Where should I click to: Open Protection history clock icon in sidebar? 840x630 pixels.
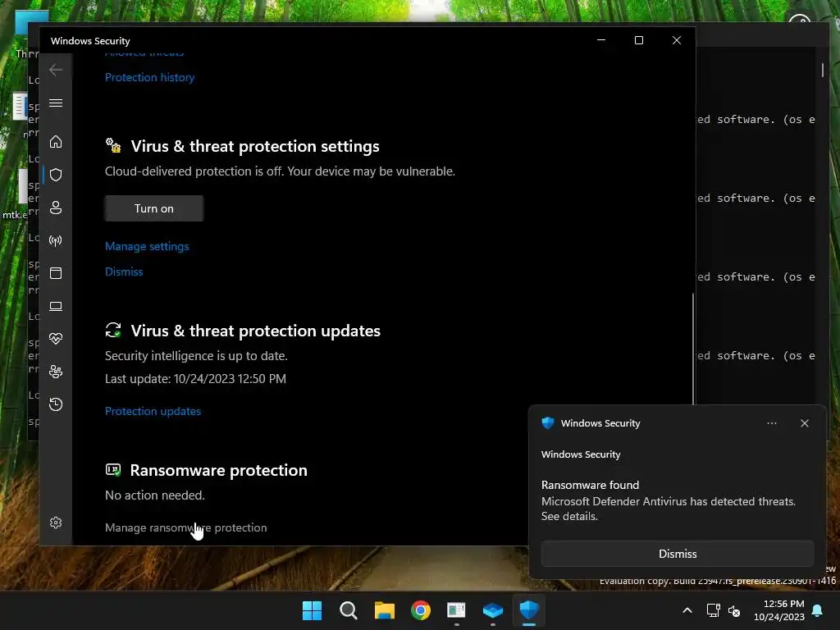coord(56,404)
